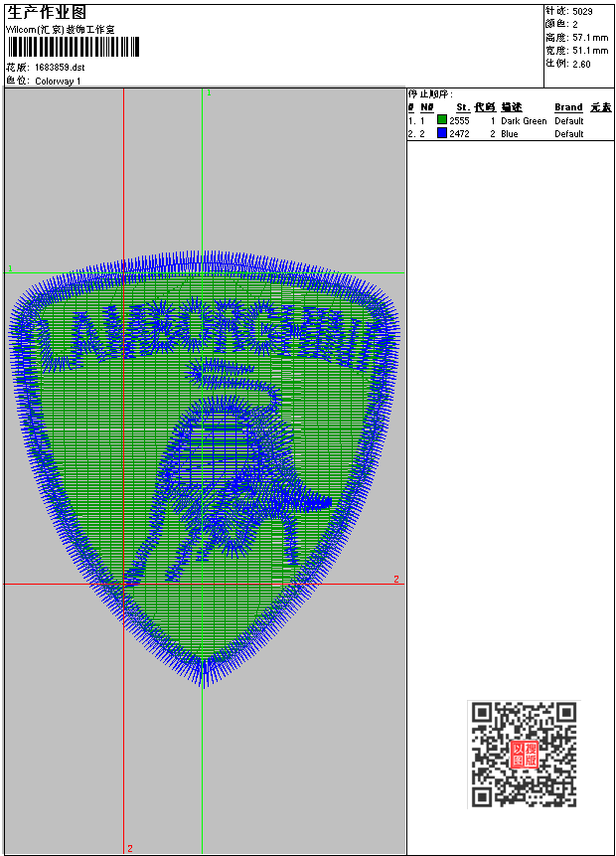Select the Dark Green description cell
Viewport: 616px width, 856px height.
[524, 120]
